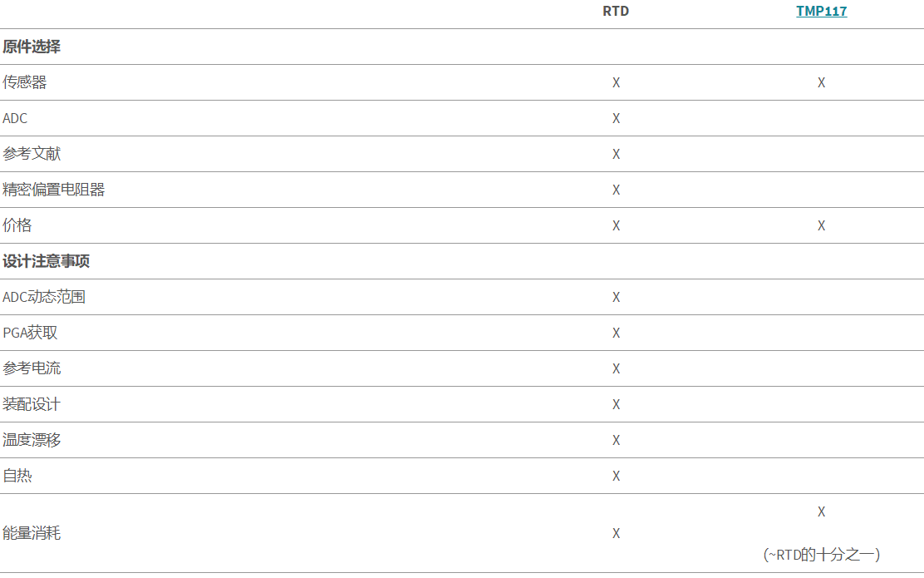
Task: Select the 温度漂移 row label
Action: [x=32, y=440]
